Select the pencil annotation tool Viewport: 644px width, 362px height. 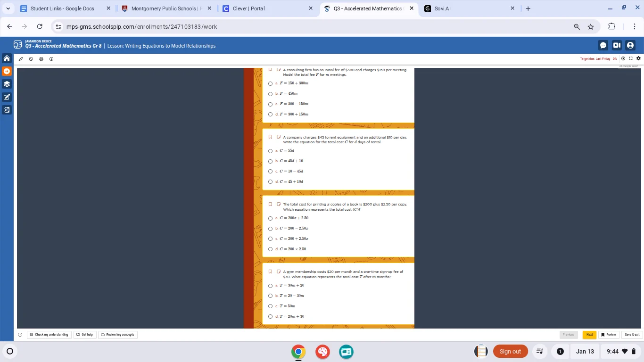[21, 59]
